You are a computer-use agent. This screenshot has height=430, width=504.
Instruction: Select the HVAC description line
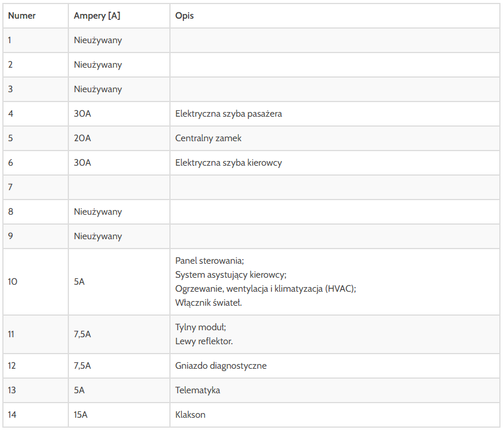click(266, 289)
